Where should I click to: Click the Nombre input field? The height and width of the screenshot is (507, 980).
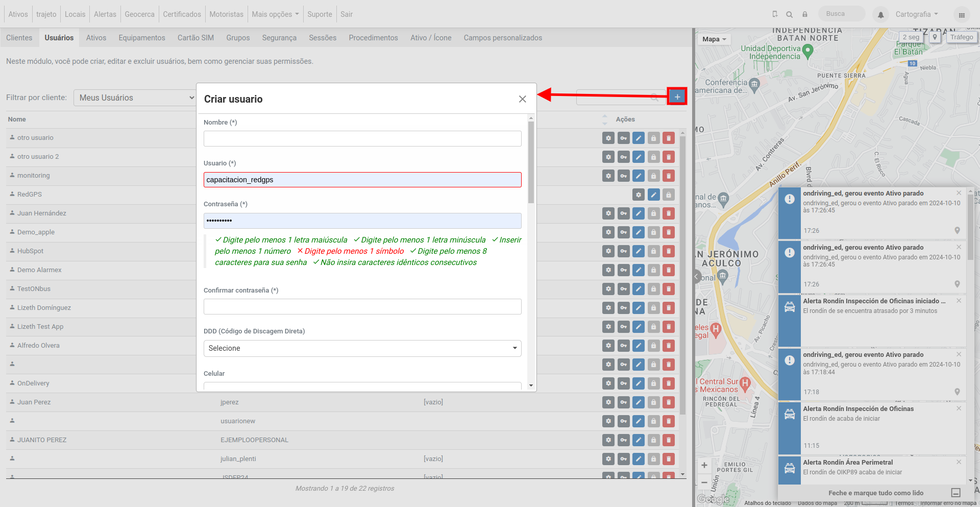(x=362, y=138)
